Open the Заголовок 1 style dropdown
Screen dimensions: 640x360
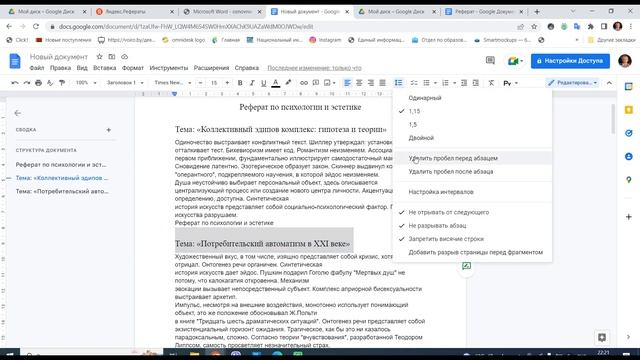(x=125, y=83)
